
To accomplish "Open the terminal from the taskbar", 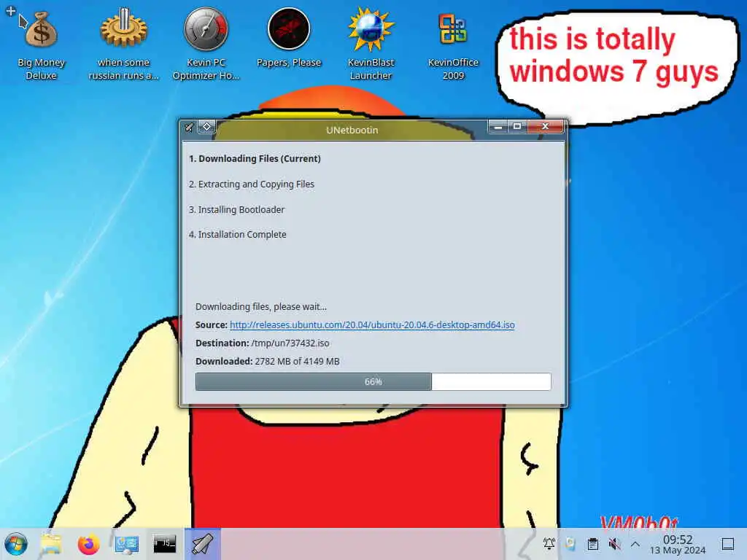I will [x=164, y=544].
